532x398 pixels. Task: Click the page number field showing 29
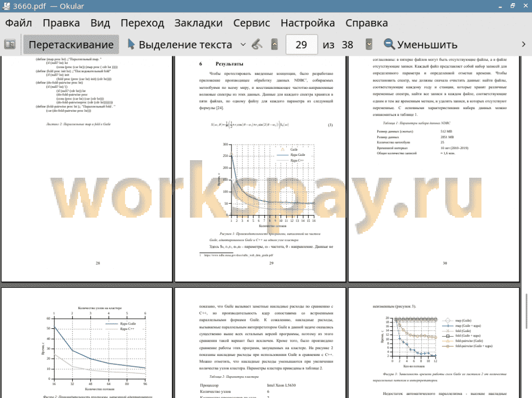[x=302, y=45]
